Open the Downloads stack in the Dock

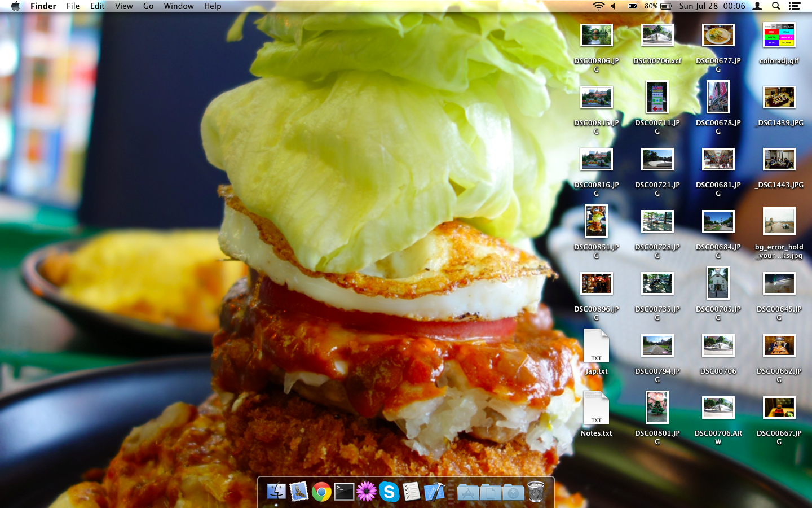513,493
